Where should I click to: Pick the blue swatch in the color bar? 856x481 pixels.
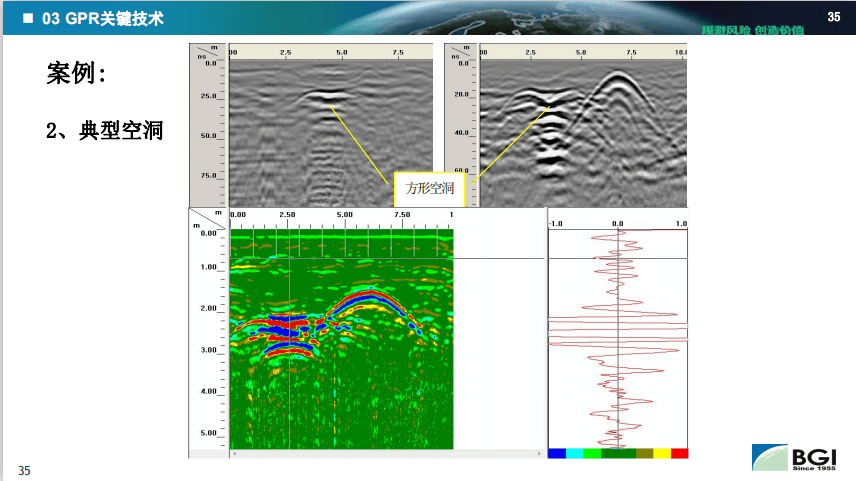point(557,453)
